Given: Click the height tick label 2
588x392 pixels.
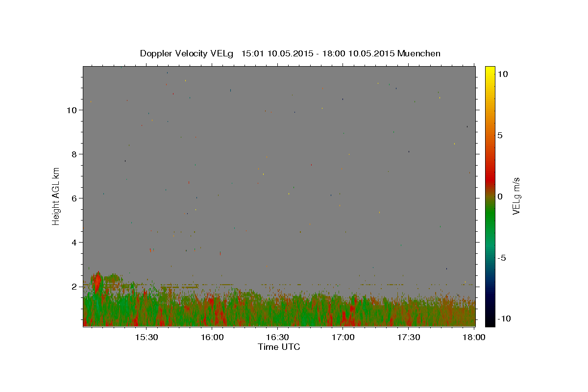Looking at the screenshot, I should point(74,286).
